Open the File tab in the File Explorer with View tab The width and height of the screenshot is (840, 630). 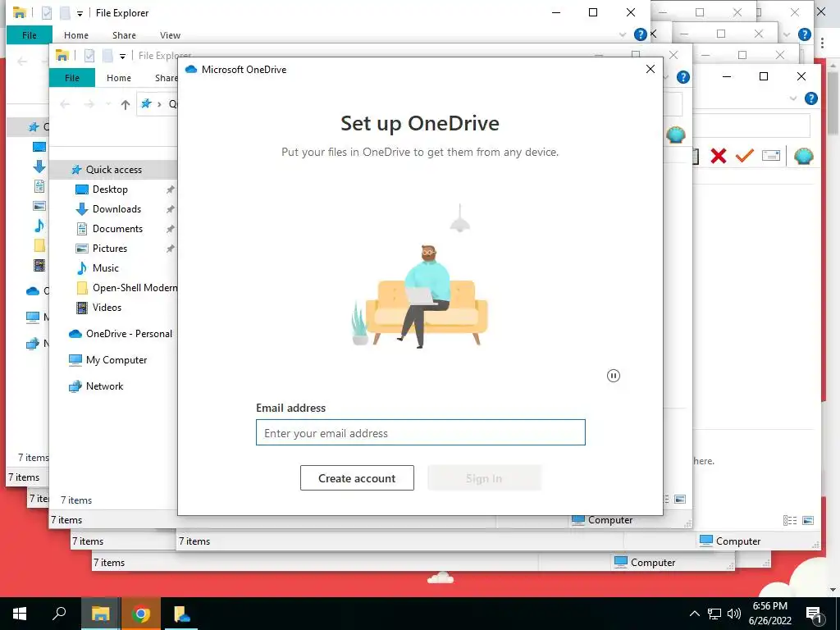30,35
